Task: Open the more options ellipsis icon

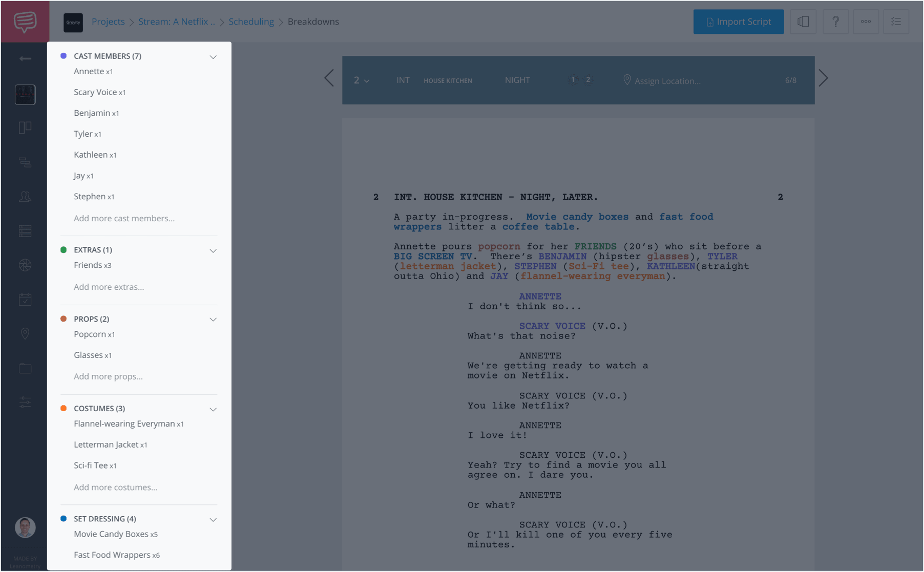Action: click(x=866, y=22)
